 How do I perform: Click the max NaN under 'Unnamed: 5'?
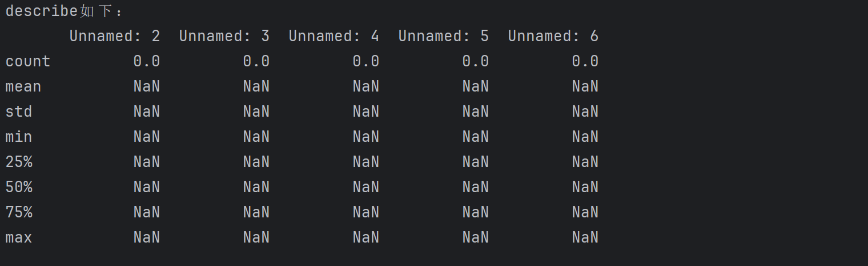point(476,237)
